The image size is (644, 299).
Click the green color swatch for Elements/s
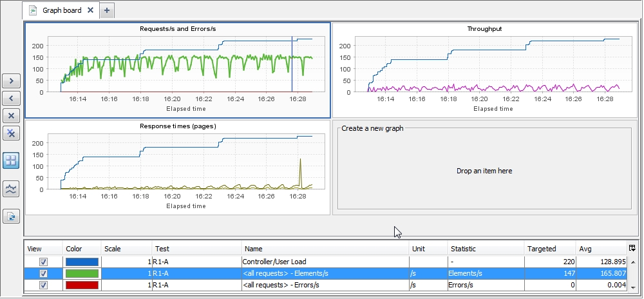82,274
